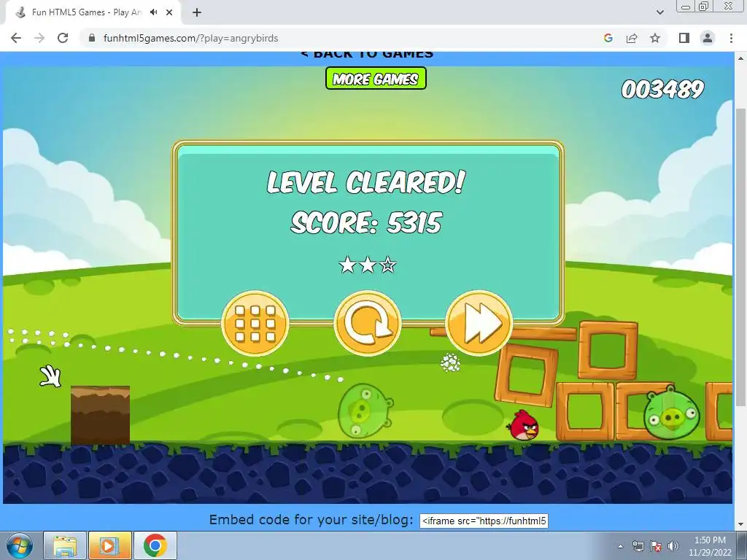Close the Fun HTML5 Games tab
The image size is (747, 560).
tap(169, 12)
